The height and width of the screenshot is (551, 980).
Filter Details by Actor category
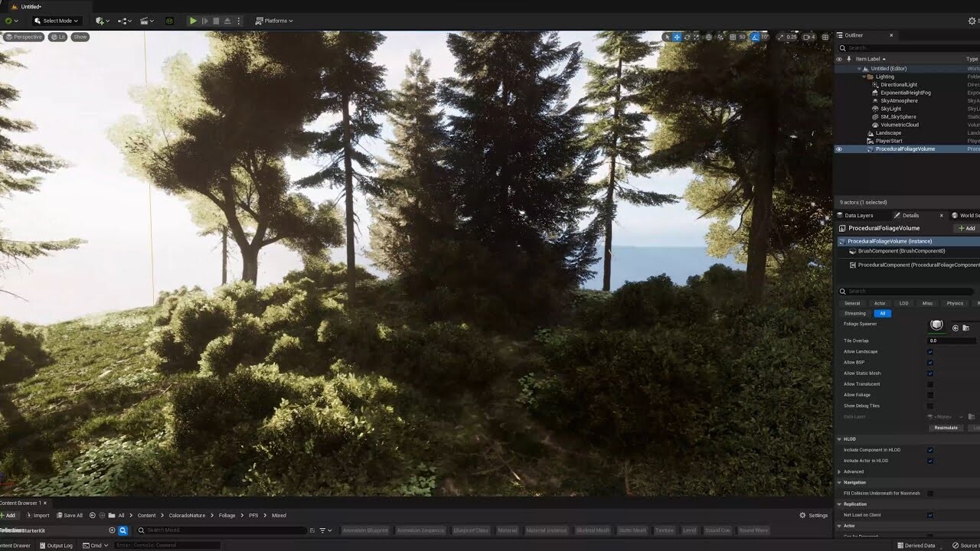point(880,303)
